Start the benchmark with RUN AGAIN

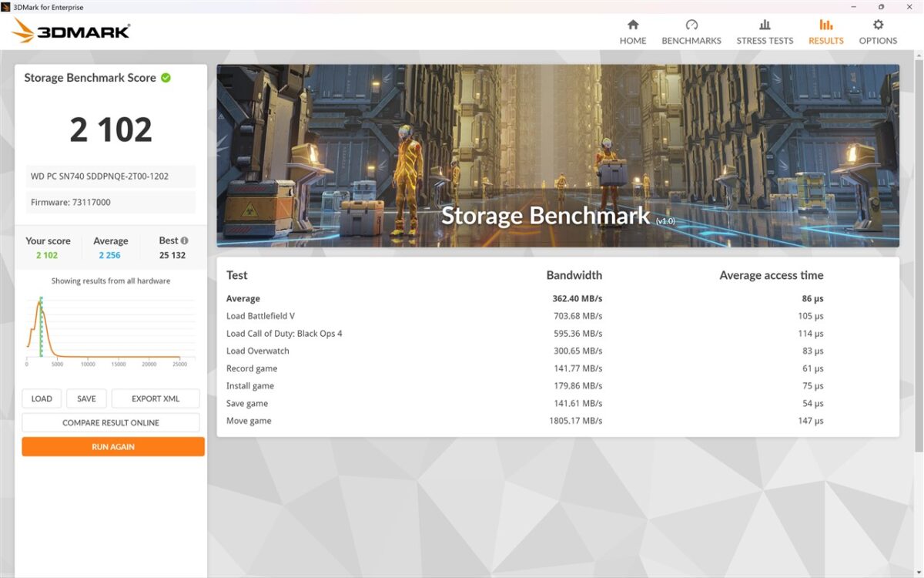(113, 447)
